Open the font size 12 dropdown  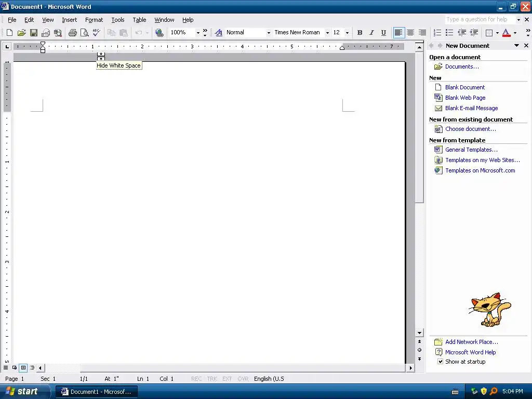[x=347, y=33]
